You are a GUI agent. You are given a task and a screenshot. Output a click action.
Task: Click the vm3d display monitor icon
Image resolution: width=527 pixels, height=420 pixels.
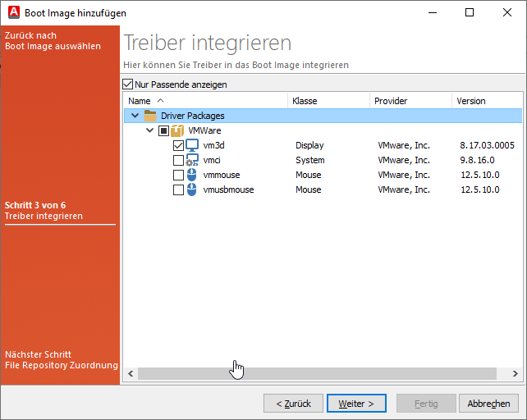pyautogui.click(x=192, y=145)
